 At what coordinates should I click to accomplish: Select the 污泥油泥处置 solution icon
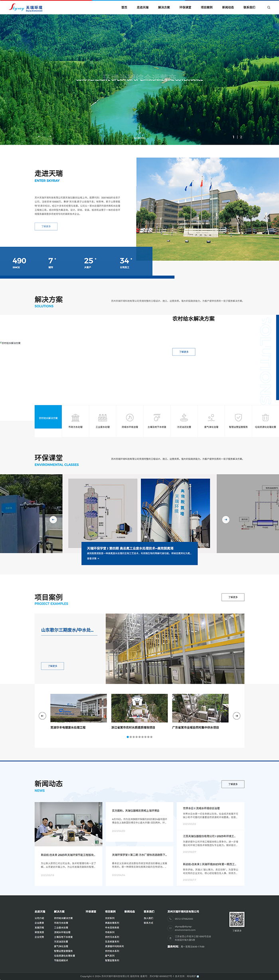184,418
